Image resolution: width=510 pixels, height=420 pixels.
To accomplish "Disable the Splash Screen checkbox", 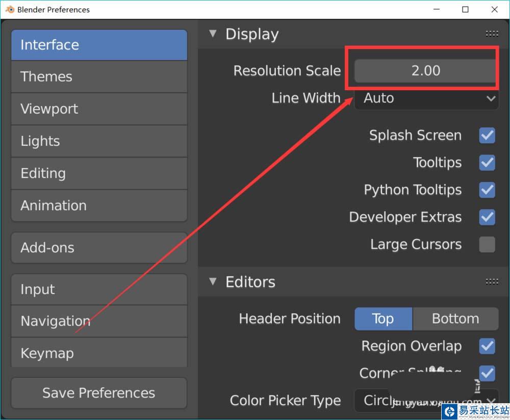I will [487, 135].
